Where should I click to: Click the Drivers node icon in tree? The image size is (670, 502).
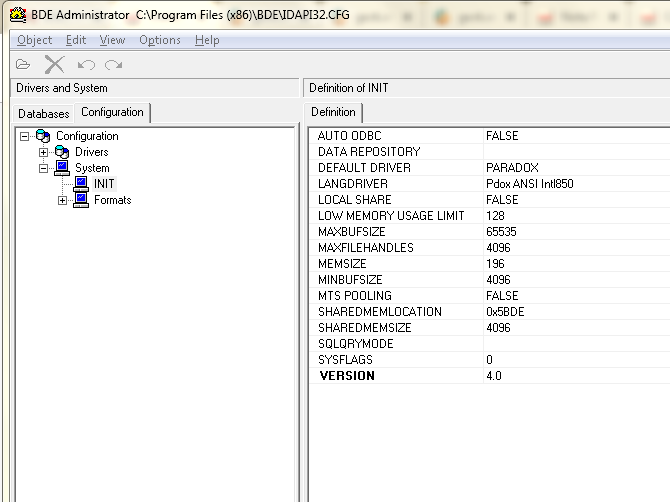(62, 152)
